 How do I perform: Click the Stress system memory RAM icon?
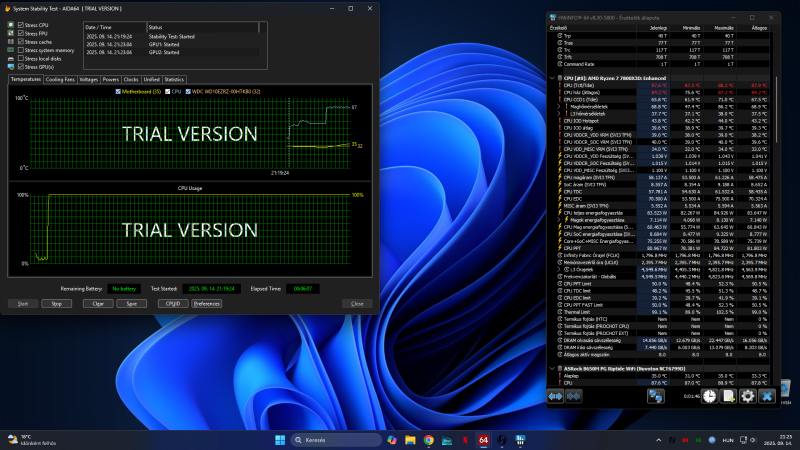coord(11,50)
